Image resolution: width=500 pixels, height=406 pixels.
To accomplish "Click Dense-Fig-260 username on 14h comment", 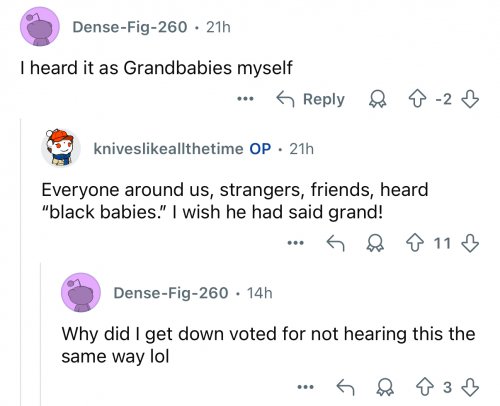I will [171, 293].
